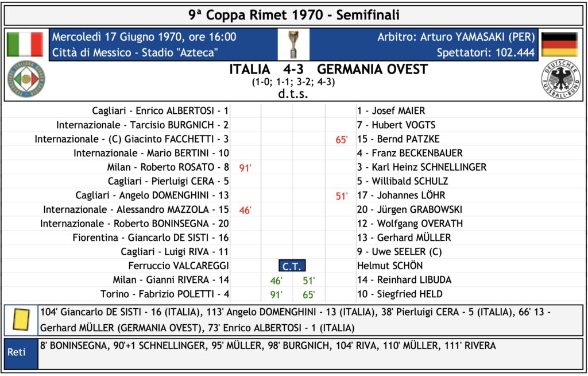Click the Deutscher Fussball-Bund eagle crest

tap(561, 79)
